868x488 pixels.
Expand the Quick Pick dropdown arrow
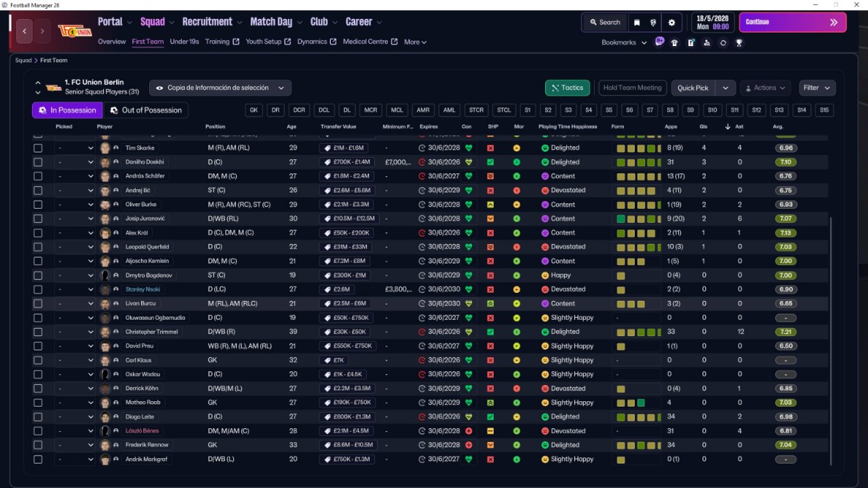pyautogui.click(x=726, y=88)
